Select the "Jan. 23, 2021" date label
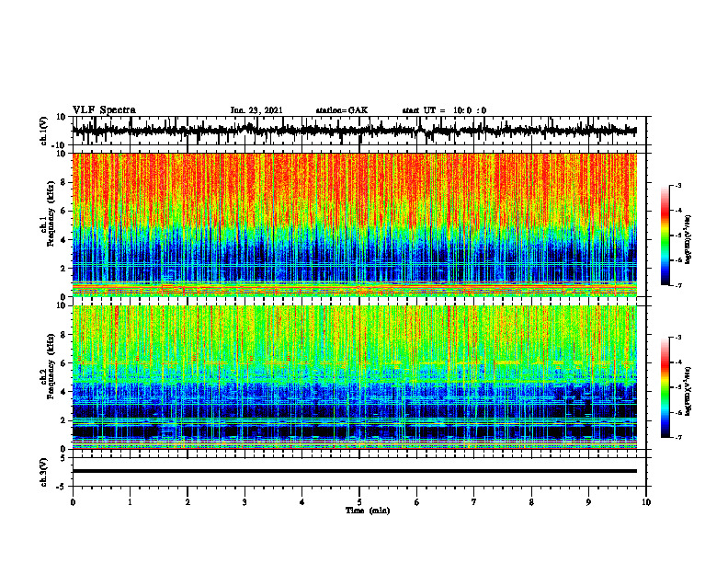Screen dimensions: 728x563 pos(256,110)
